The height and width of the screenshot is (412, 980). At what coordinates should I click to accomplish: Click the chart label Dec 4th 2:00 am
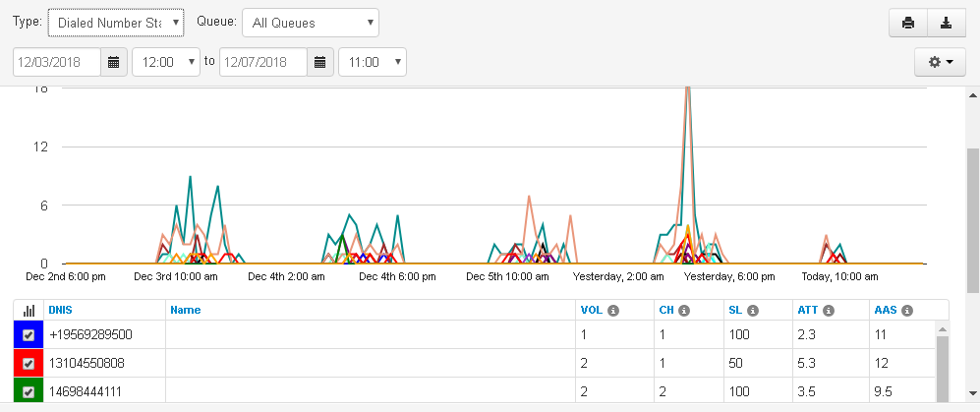click(x=286, y=276)
